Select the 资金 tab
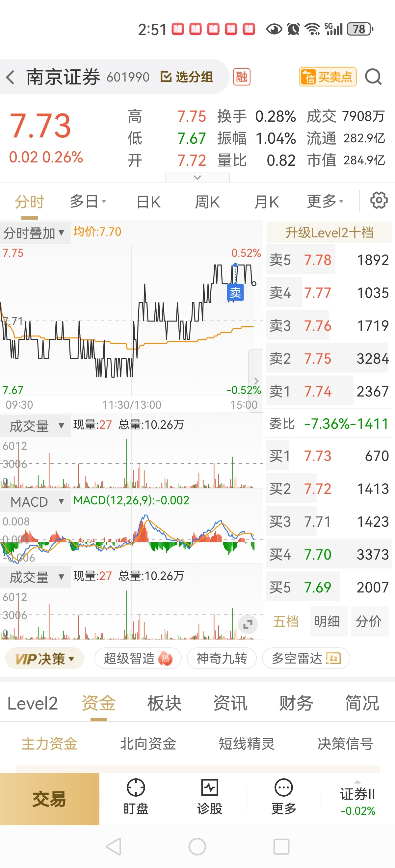This screenshot has width=395, height=868. pos(99,703)
